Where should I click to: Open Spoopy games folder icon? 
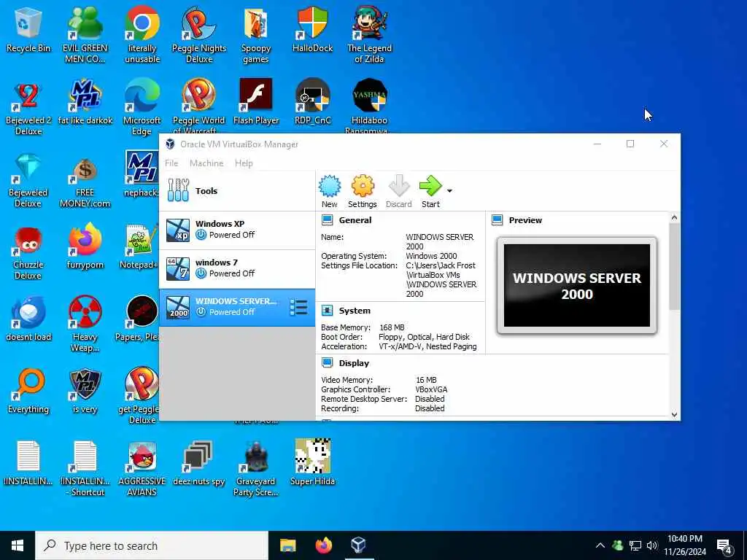[x=256, y=35]
